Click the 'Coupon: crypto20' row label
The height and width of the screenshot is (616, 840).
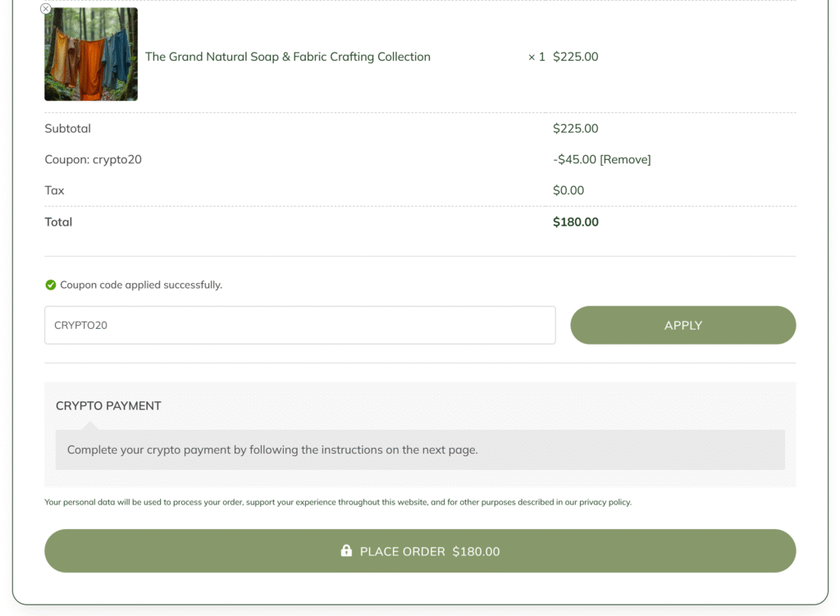point(93,159)
